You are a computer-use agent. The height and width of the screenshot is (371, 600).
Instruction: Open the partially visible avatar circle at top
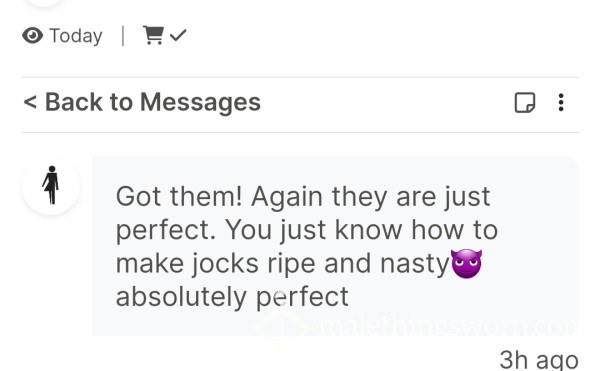44,3
